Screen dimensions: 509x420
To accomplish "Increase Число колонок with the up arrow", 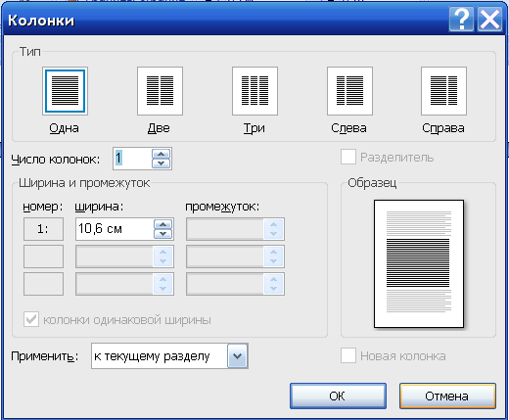I will point(162,154).
